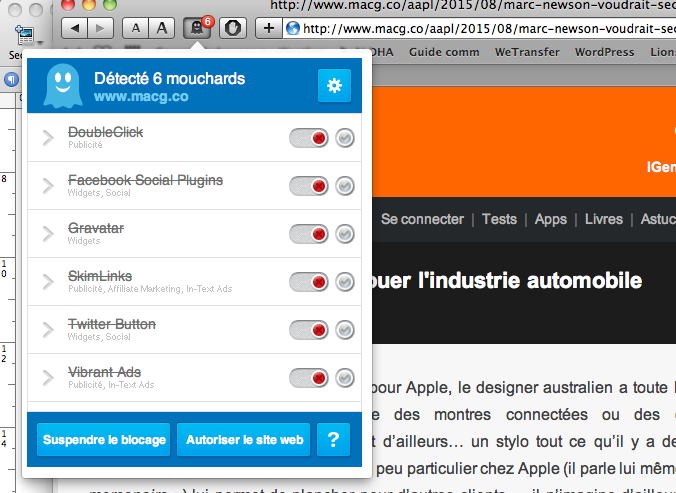676x493 pixels.
Task: Check the allow-on-site circle for Facebook Social Plugins
Action: pyautogui.click(x=344, y=186)
